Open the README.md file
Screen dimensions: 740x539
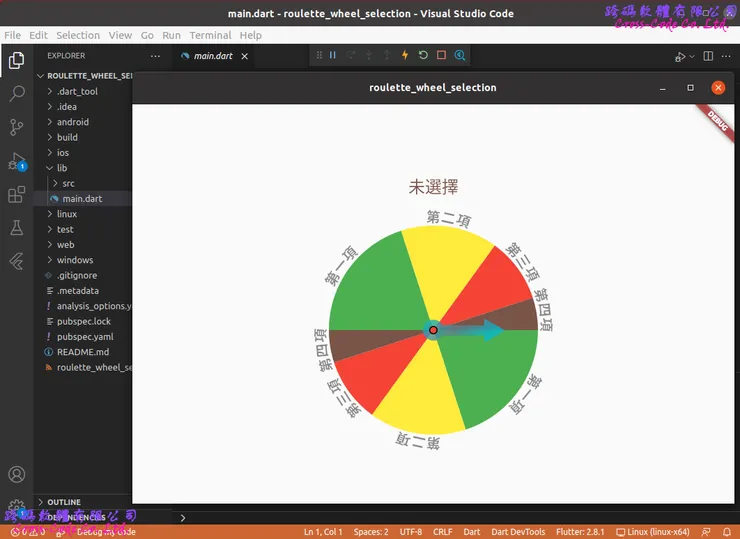pos(83,352)
